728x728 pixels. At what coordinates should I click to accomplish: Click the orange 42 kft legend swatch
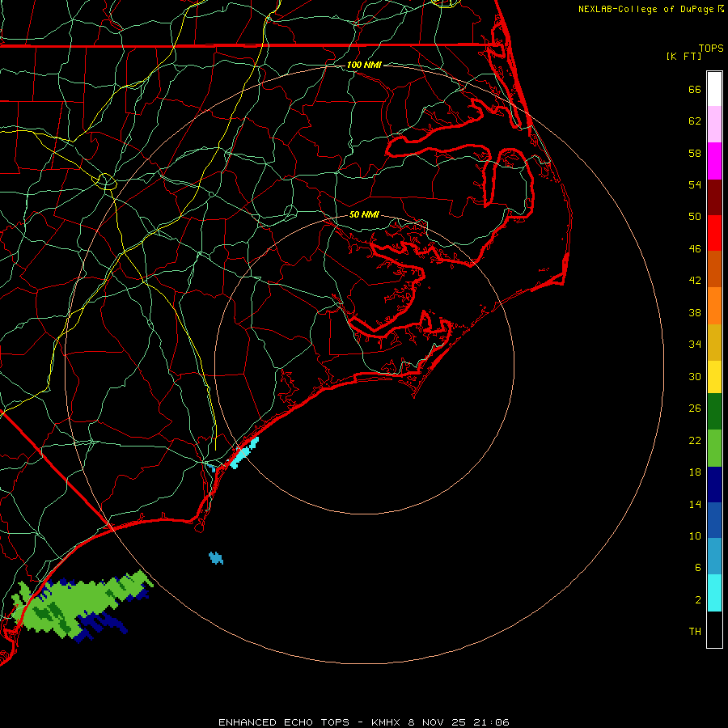point(714,306)
